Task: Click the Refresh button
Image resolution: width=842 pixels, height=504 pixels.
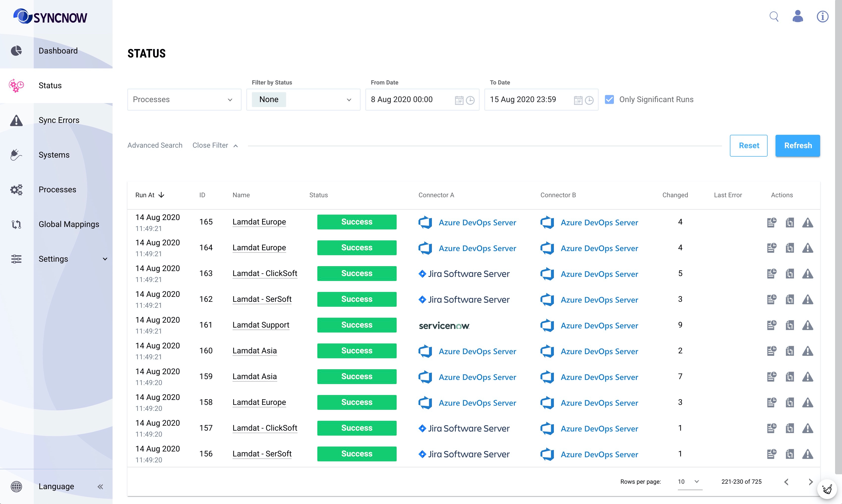Action: 798,146
